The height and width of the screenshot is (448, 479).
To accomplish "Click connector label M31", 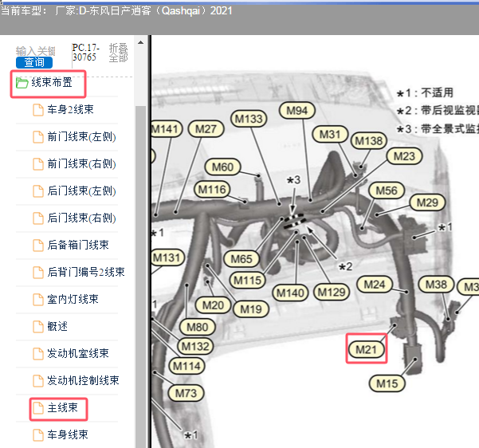I will (330, 134).
